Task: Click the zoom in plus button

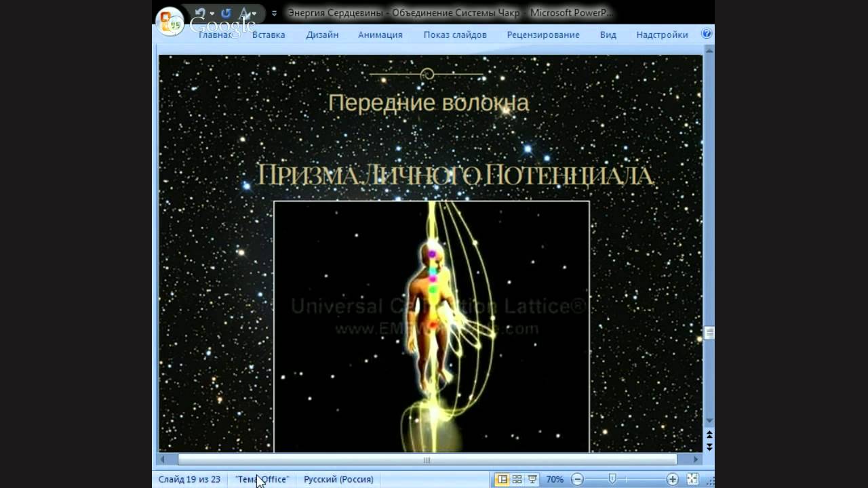Action: coord(673,479)
